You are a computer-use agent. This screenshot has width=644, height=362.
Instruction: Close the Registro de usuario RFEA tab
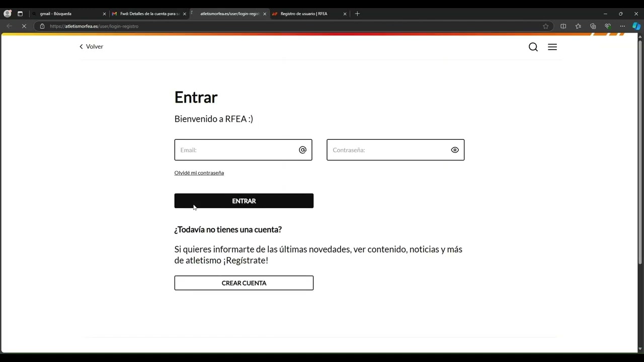tap(345, 14)
